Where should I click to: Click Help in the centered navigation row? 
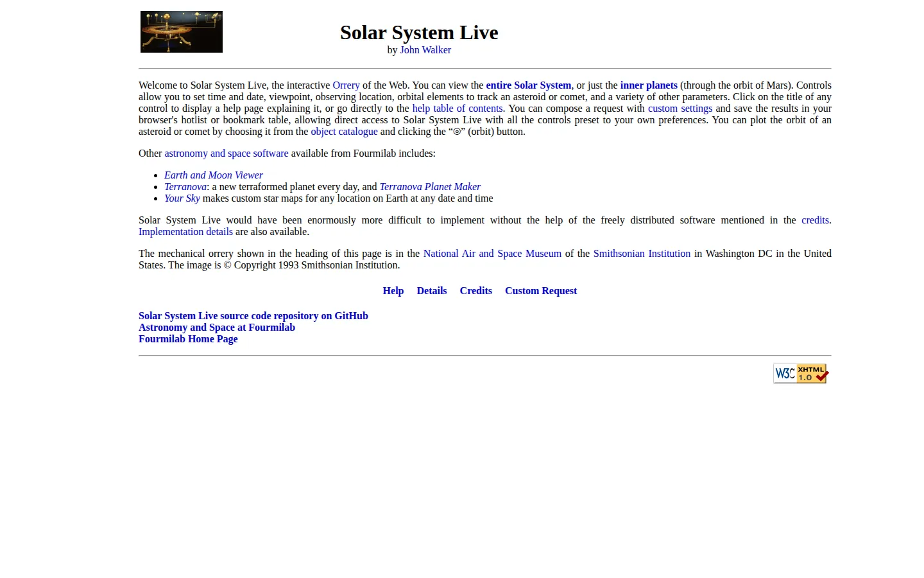[393, 291]
